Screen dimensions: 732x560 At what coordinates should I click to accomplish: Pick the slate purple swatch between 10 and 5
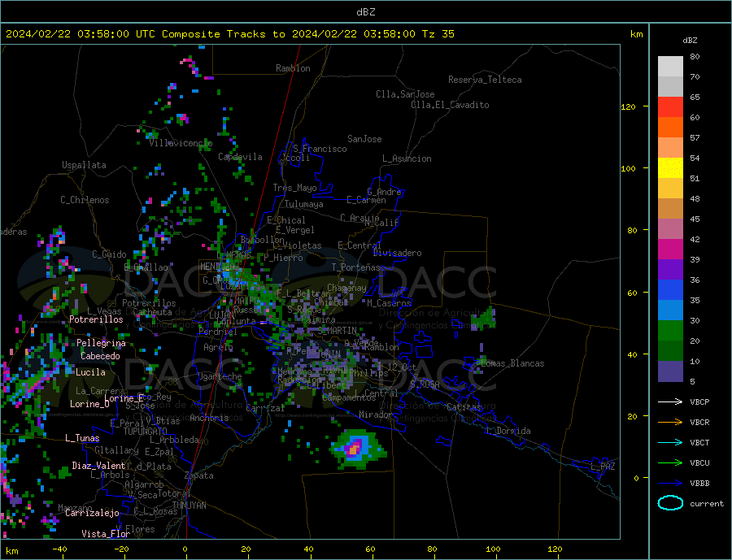point(670,371)
